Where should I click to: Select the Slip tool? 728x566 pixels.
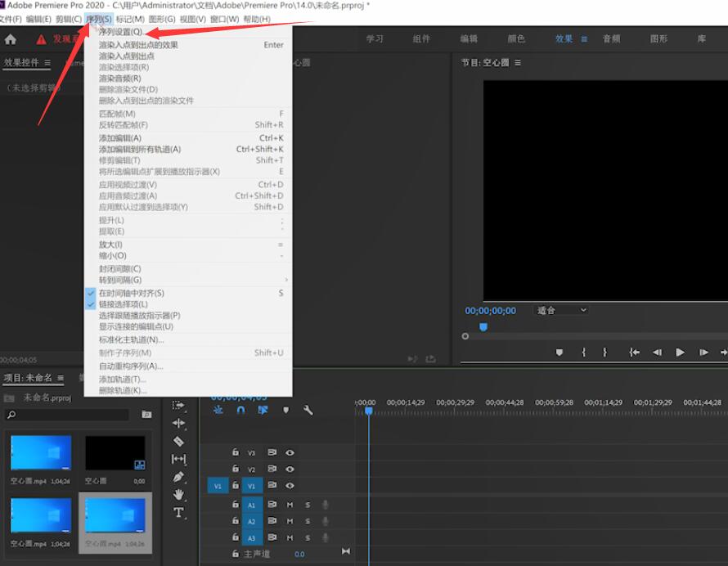click(178, 459)
